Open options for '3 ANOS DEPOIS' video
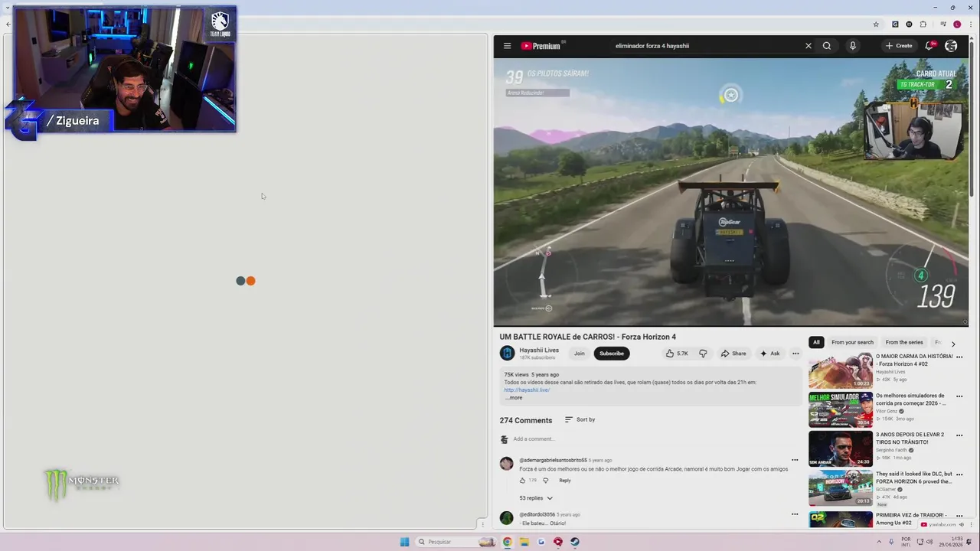Viewport: 980px width, 551px height. click(x=959, y=435)
